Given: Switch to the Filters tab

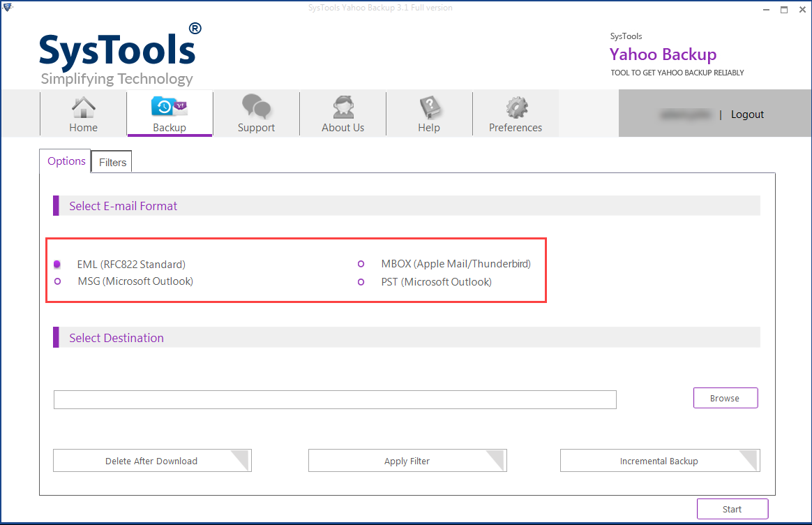Looking at the screenshot, I should [112, 162].
